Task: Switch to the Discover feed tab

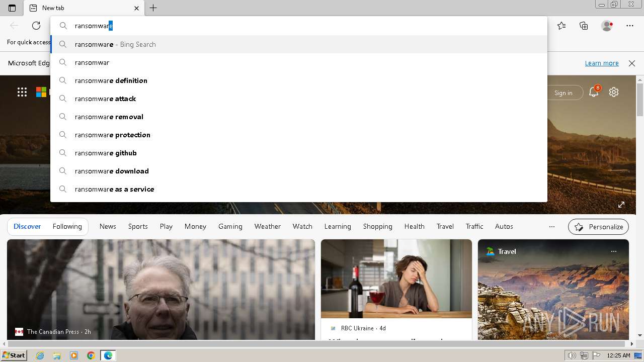Action: pos(27,226)
